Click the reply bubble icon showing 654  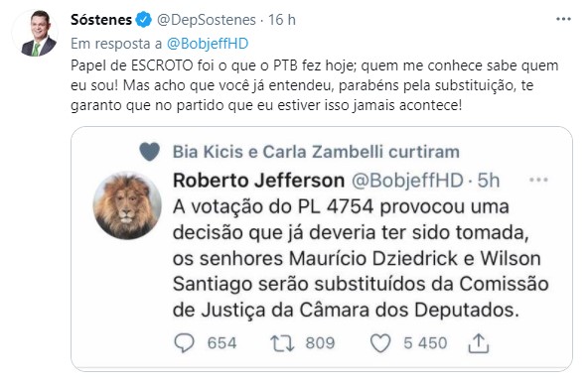pos(184,343)
